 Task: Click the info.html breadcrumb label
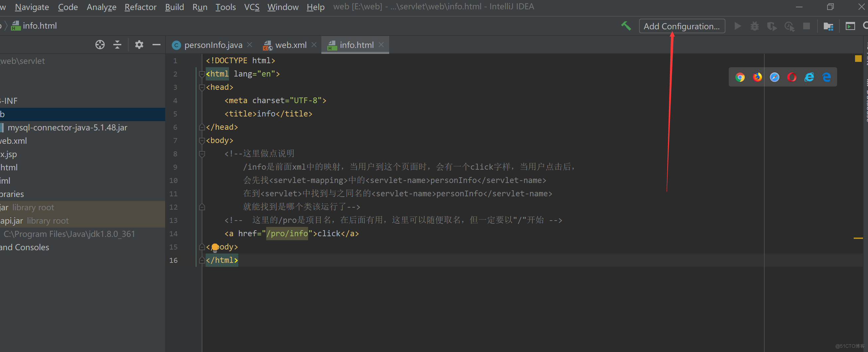(40, 26)
